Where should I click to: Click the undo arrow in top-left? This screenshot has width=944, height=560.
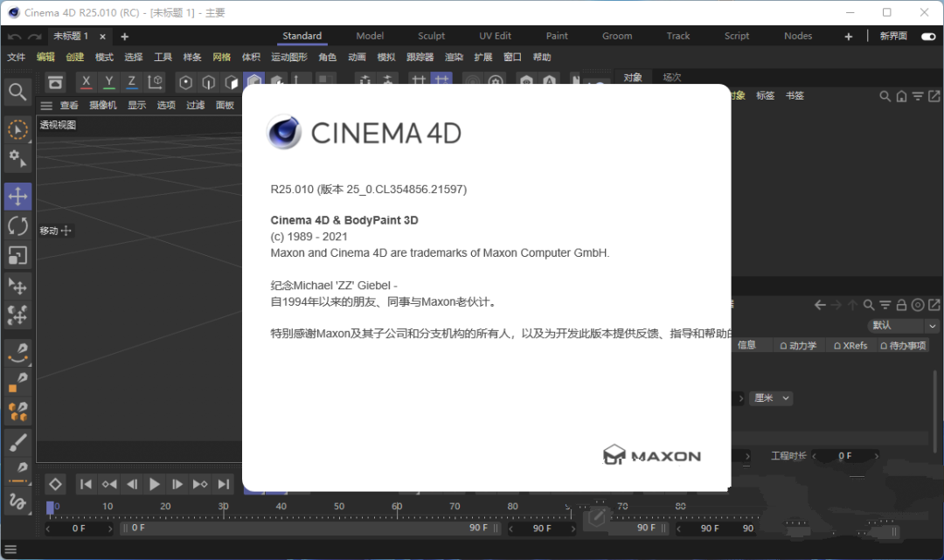click(x=15, y=37)
